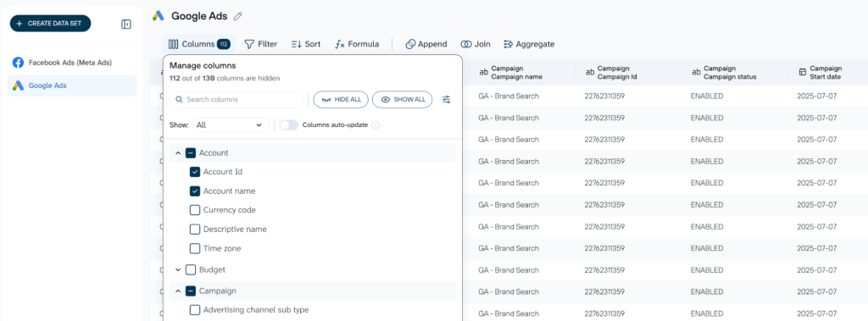This screenshot has width=868, height=321.
Task: Open column settings sliders icon
Action: [x=446, y=100]
